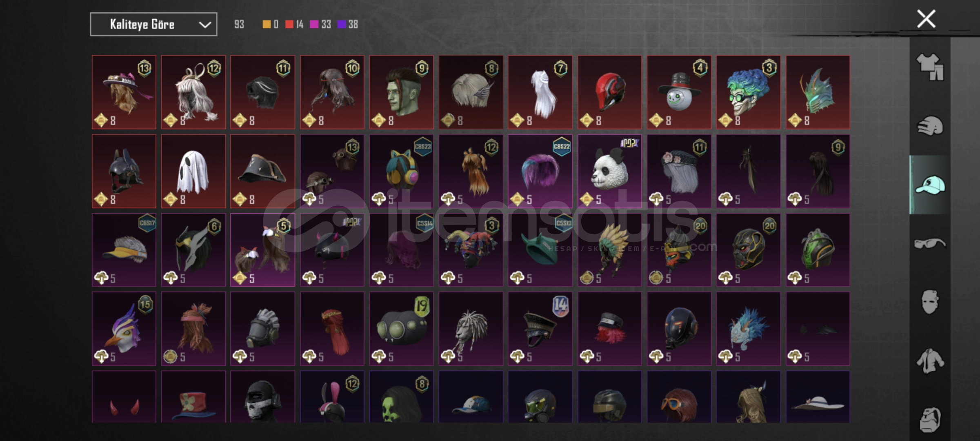Image resolution: width=980 pixels, height=441 pixels.
Task: Select the blue-haired clown mask with green glasses
Action: pos(748,92)
